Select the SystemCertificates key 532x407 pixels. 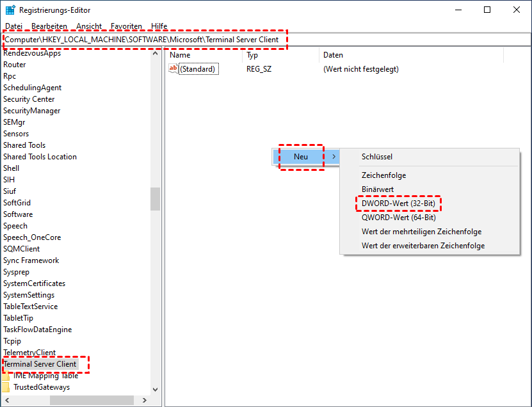coord(35,283)
